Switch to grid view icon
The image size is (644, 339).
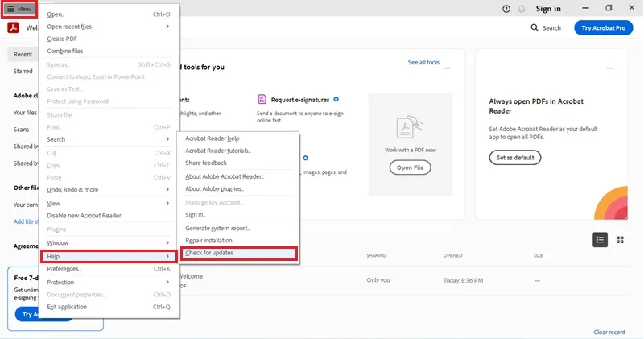[620, 240]
